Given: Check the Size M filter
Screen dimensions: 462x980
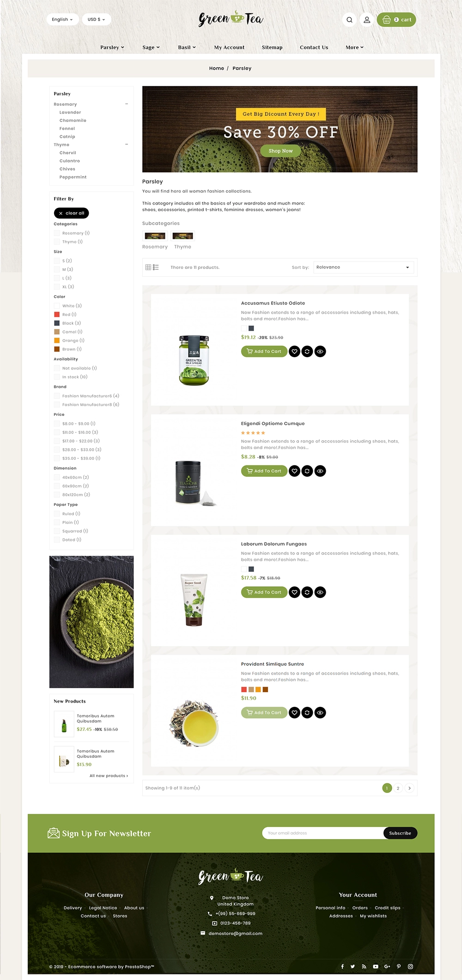Looking at the screenshot, I should 57,269.
